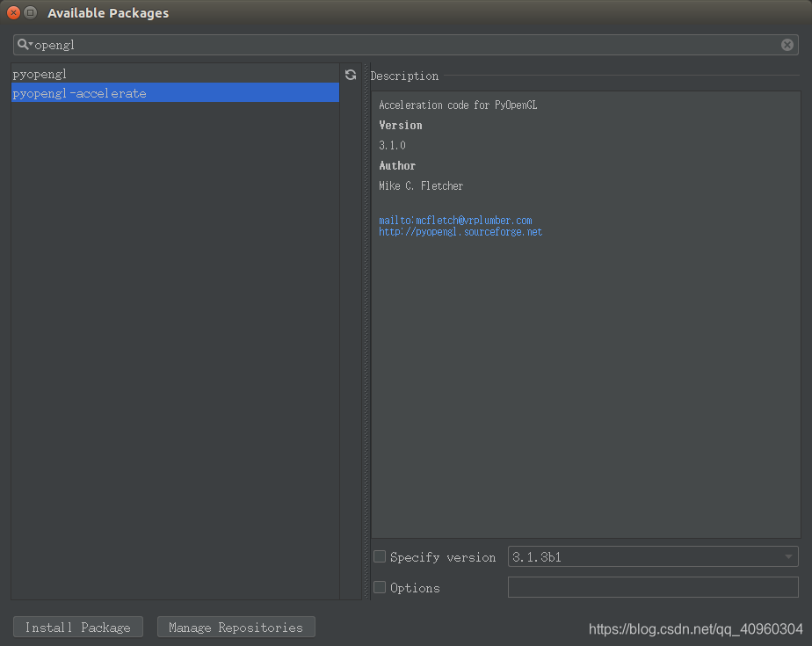
Task: Open the version dropdown showing 3.1.3b1
Action: (653, 556)
